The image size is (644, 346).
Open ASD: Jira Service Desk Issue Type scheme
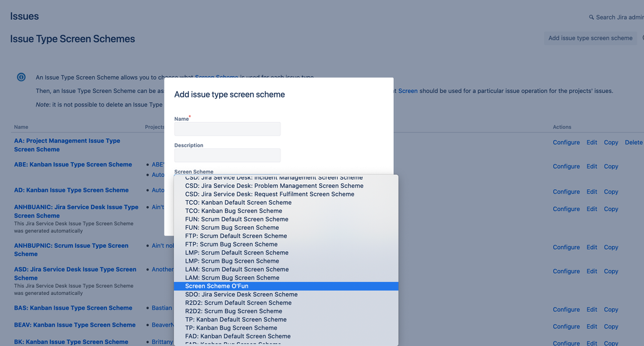pos(75,274)
